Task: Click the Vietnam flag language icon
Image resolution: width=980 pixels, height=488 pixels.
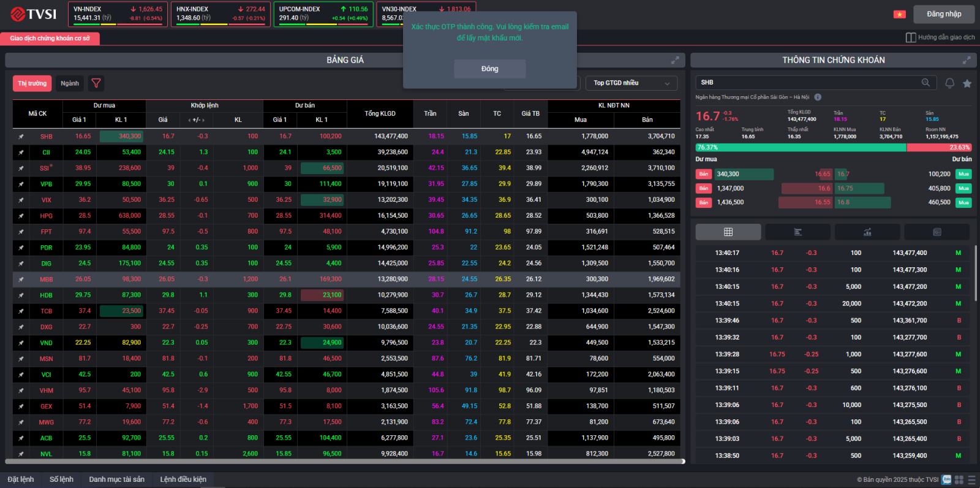Action: coord(899,14)
